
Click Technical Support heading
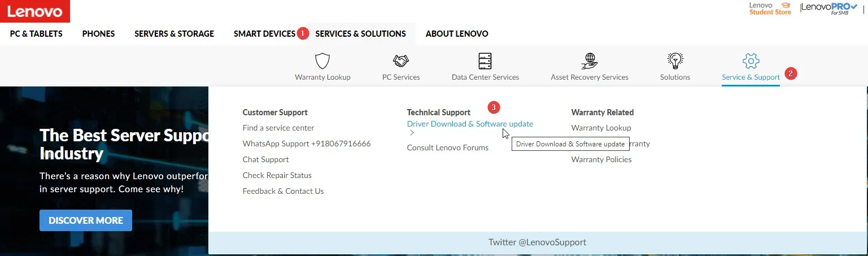point(439,112)
